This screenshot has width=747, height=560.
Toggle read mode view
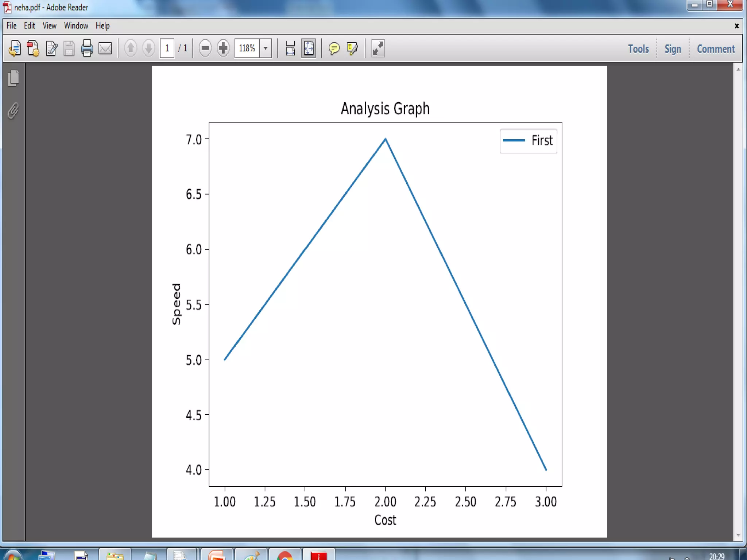pos(378,48)
